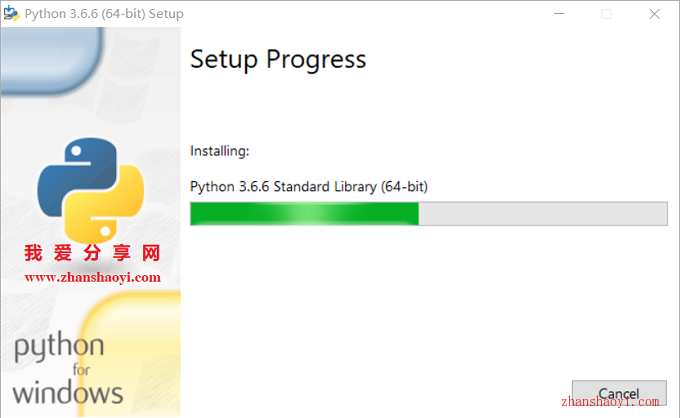Click the zhanshaoyi.com watermark near Cancel
The image size is (680, 418).
click(x=610, y=402)
